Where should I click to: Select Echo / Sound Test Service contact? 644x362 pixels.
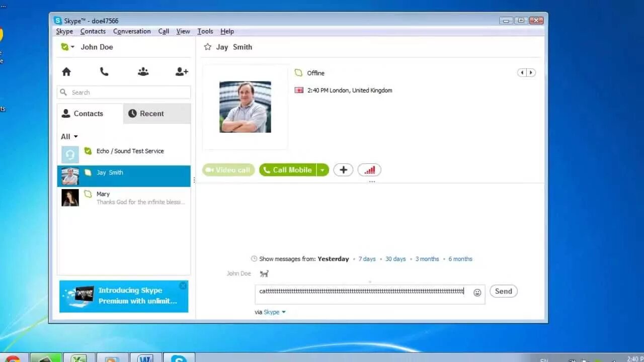124,154
